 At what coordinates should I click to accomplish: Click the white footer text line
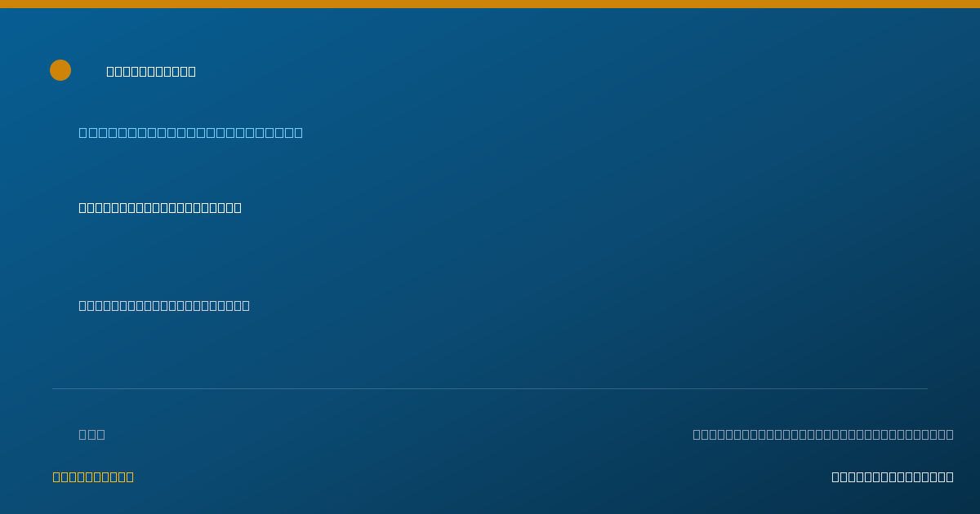(x=893, y=476)
